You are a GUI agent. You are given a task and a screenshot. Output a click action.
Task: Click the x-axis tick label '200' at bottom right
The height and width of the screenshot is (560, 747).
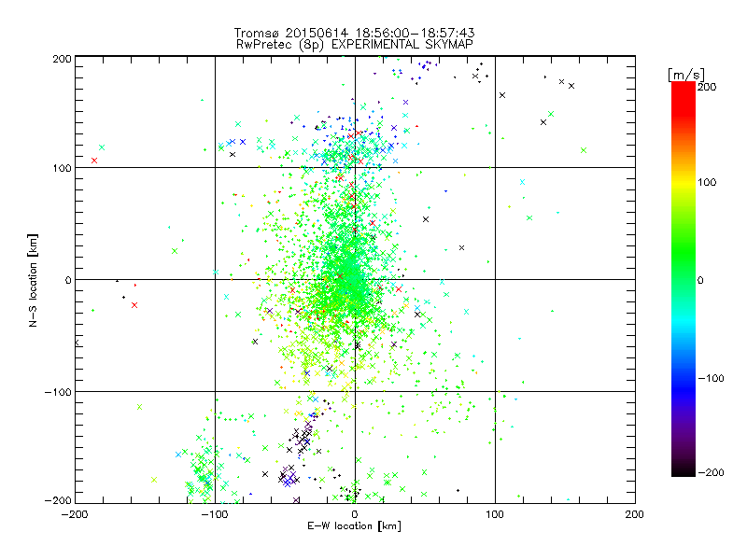(x=635, y=514)
